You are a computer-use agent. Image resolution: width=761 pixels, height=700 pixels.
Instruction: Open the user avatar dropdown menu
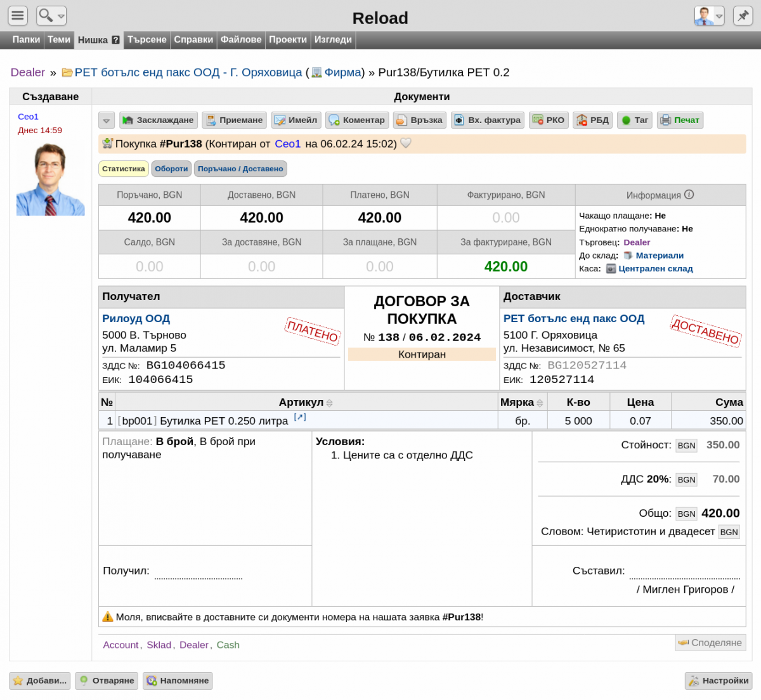click(x=709, y=16)
